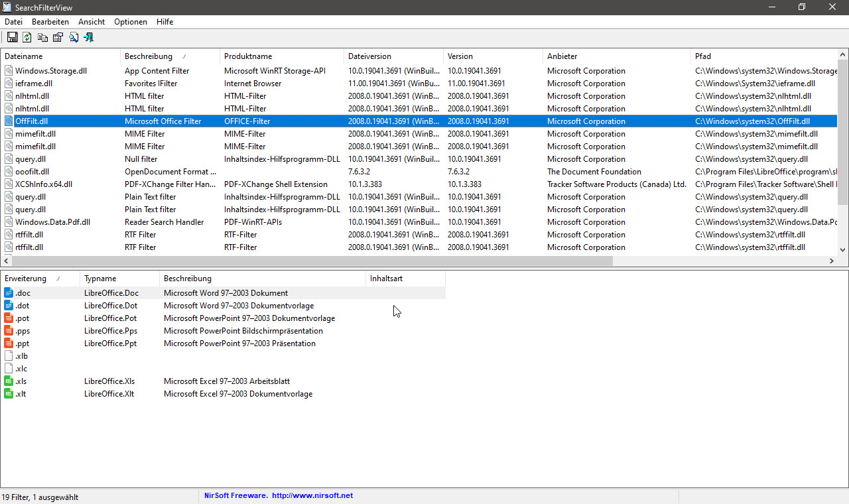The image size is (849, 504).
Task: Refresh the filter list
Action: tap(27, 37)
